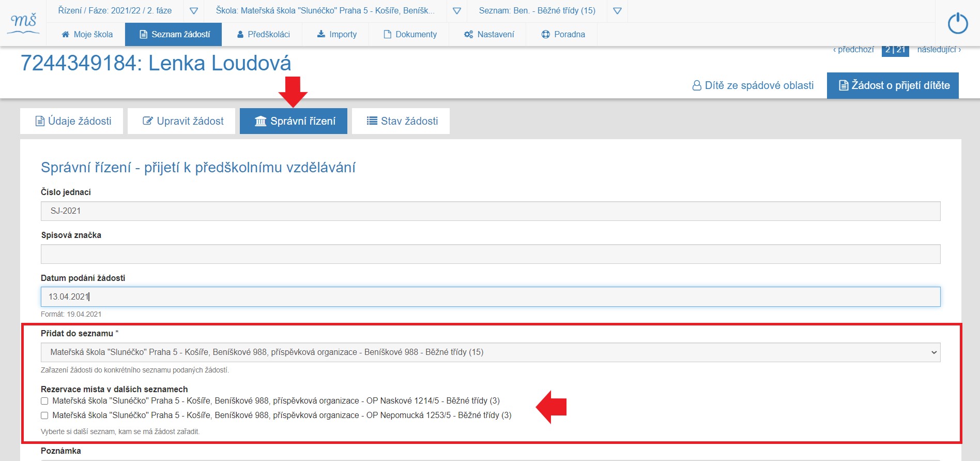
Task: Switch to Údaje žádosti tab
Action: click(x=72, y=121)
